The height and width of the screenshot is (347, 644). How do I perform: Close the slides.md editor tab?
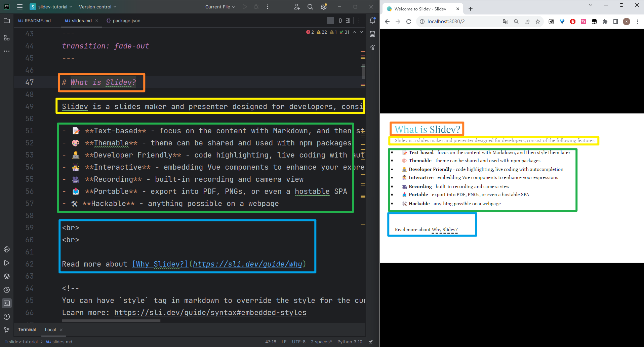click(97, 21)
